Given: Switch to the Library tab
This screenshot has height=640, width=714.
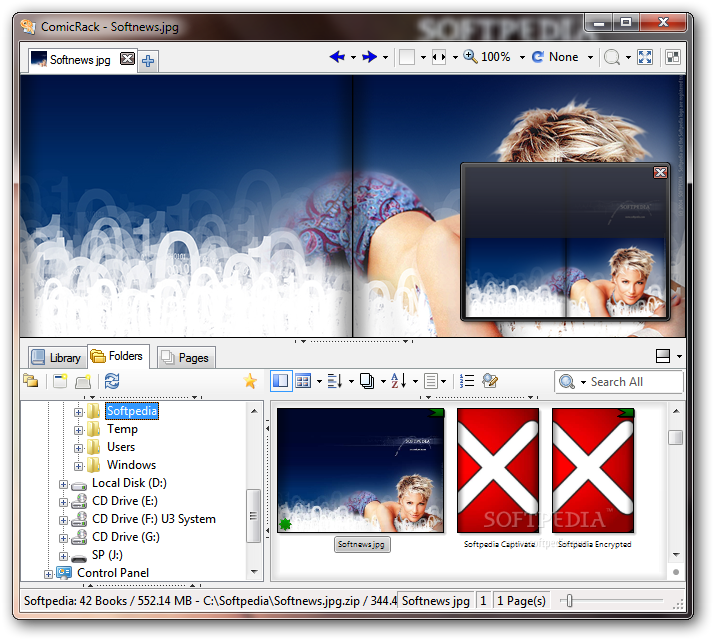Looking at the screenshot, I should (x=57, y=358).
